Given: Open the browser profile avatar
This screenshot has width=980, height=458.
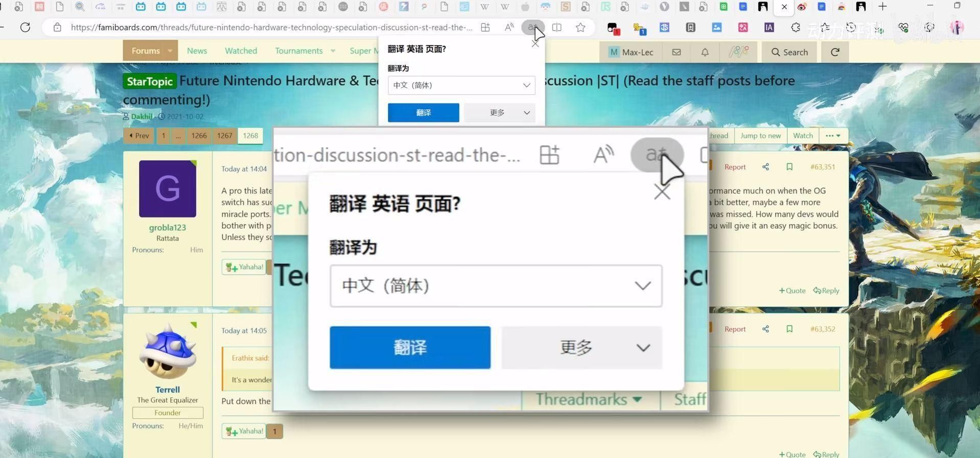Looking at the screenshot, I should coord(956,28).
